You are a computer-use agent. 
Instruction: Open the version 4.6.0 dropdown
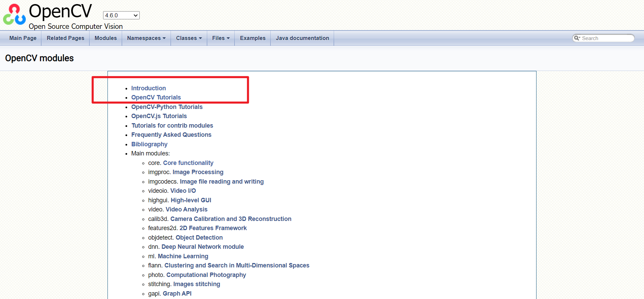point(121,15)
